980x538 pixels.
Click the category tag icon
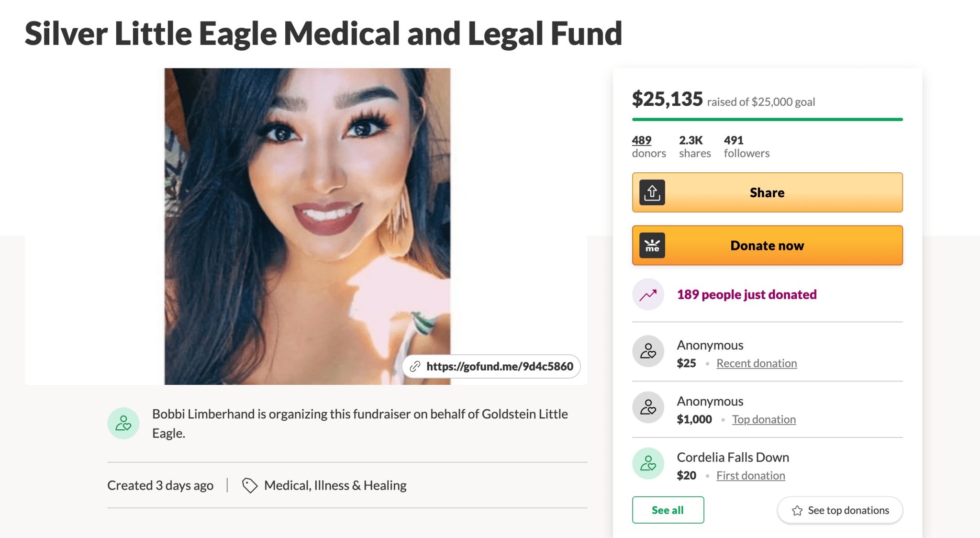click(249, 485)
